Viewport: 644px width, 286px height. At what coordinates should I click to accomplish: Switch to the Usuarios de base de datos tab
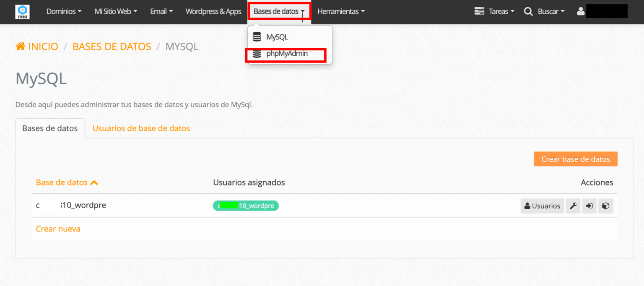(141, 128)
